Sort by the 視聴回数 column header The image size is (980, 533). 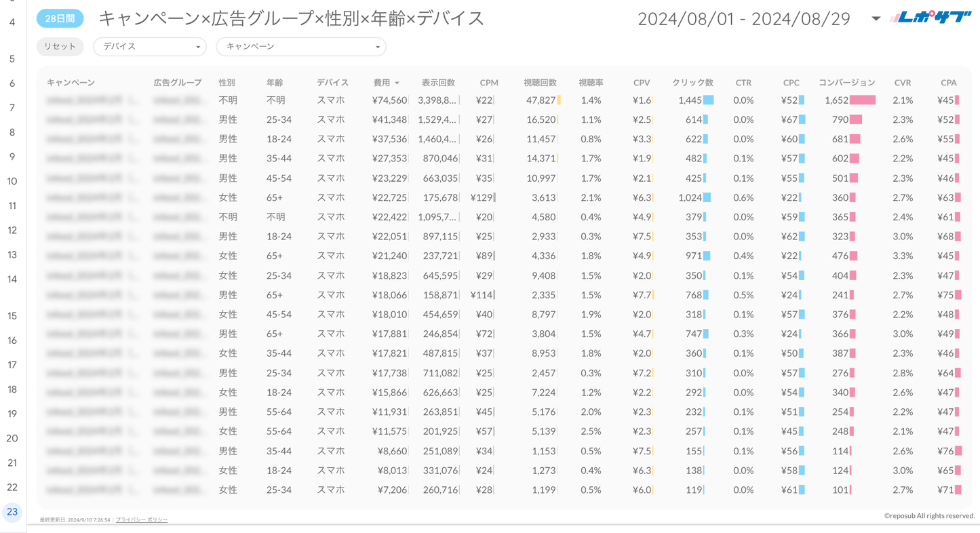(x=540, y=83)
